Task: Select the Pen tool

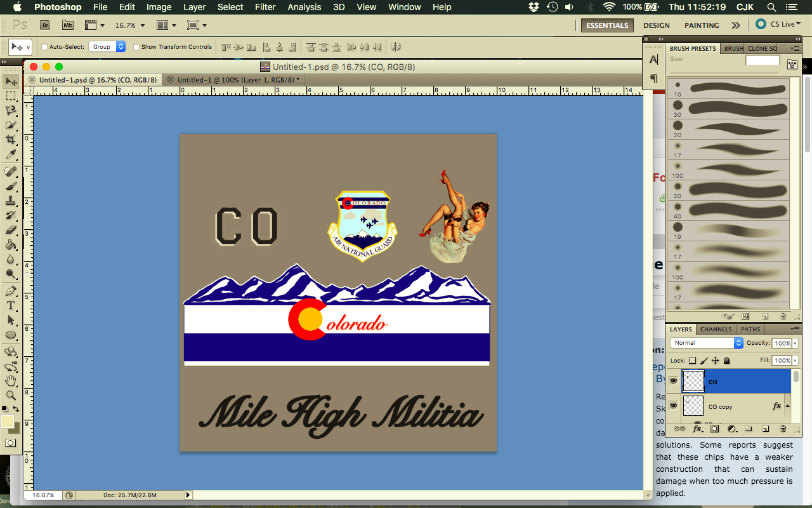Action: coord(11,291)
